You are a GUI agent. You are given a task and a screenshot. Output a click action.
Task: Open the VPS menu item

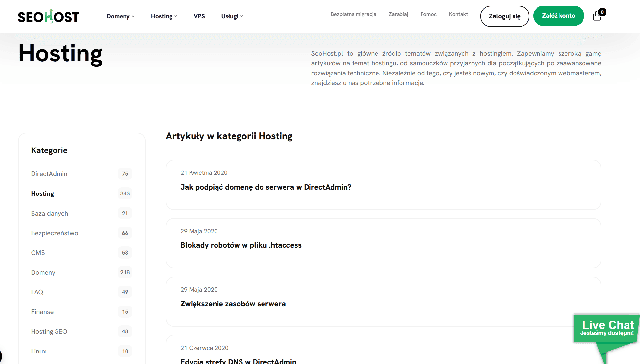coord(199,16)
